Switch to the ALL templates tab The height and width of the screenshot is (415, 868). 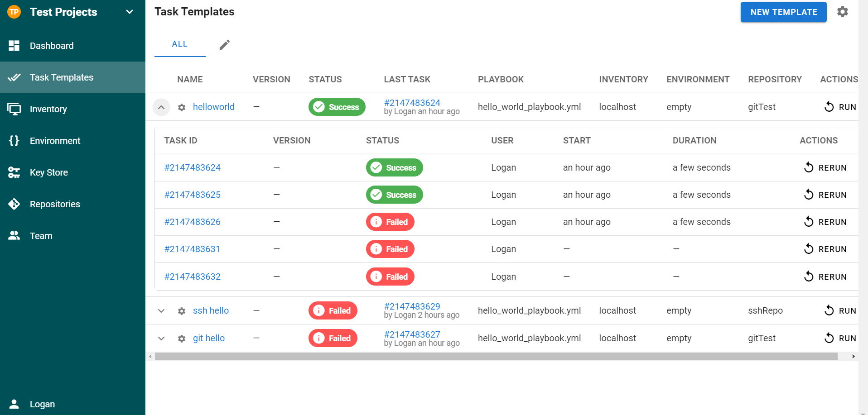point(179,43)
